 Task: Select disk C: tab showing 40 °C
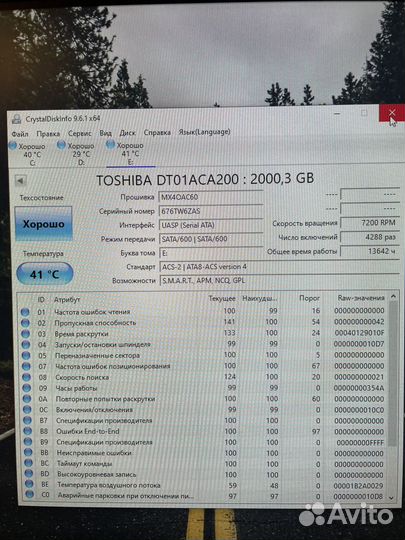coord(28,154)
